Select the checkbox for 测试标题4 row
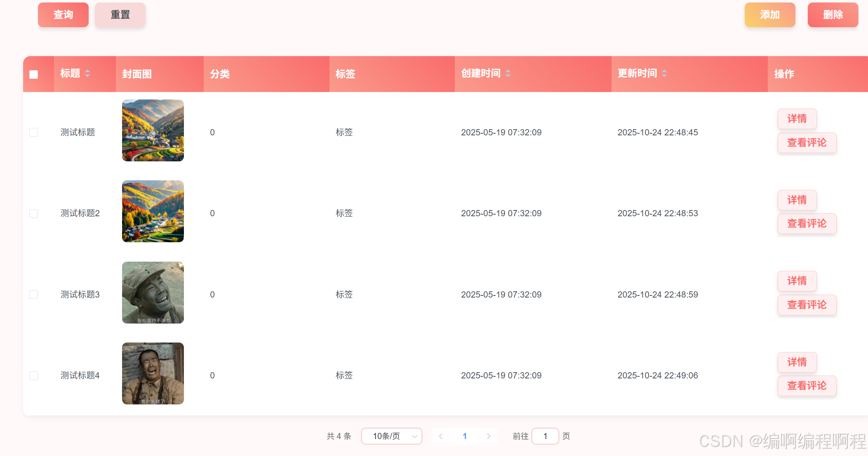This screenshot has height=456, width=868. pos(34,376)
